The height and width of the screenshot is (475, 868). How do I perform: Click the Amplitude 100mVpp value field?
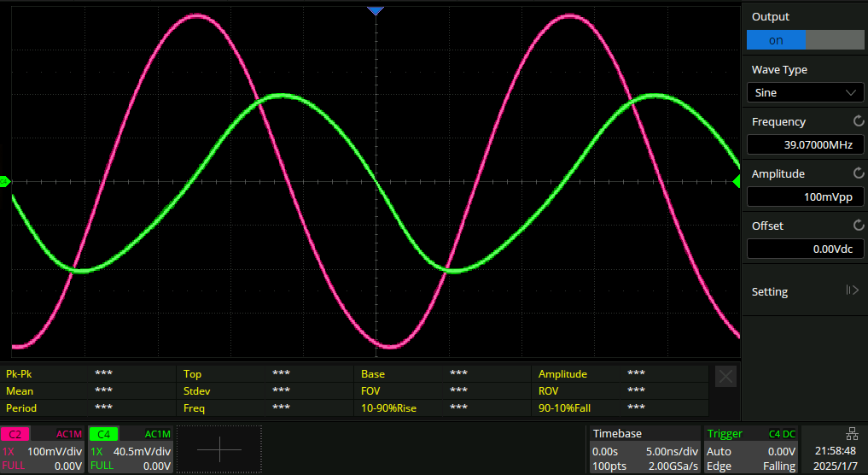805,196
